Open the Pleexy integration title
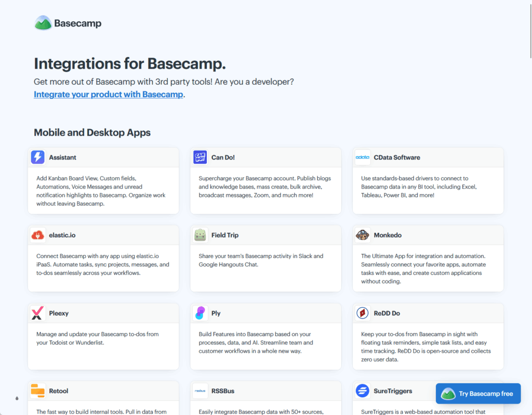532x415 pixels. [59, 313]
